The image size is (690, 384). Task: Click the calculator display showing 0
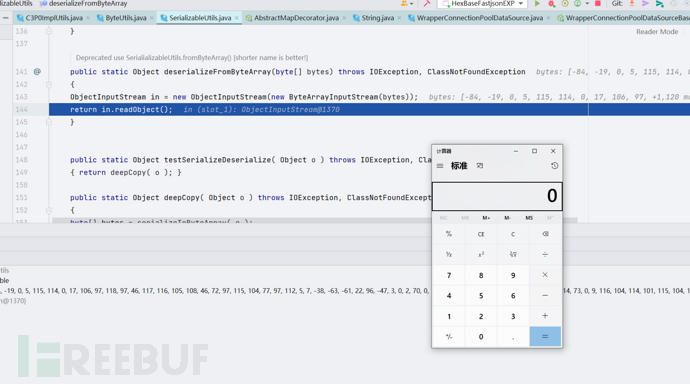click(497, 196)
